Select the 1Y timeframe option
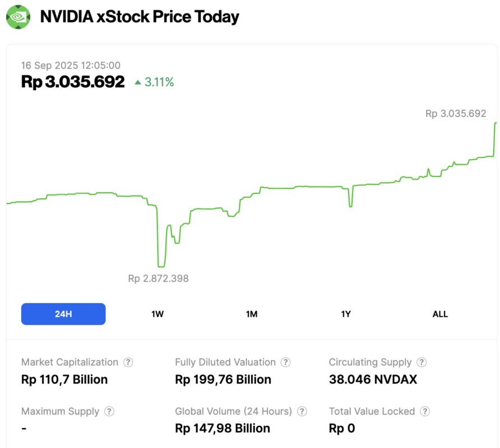Viewport: 500px width, 448px height. coord(346,314)
